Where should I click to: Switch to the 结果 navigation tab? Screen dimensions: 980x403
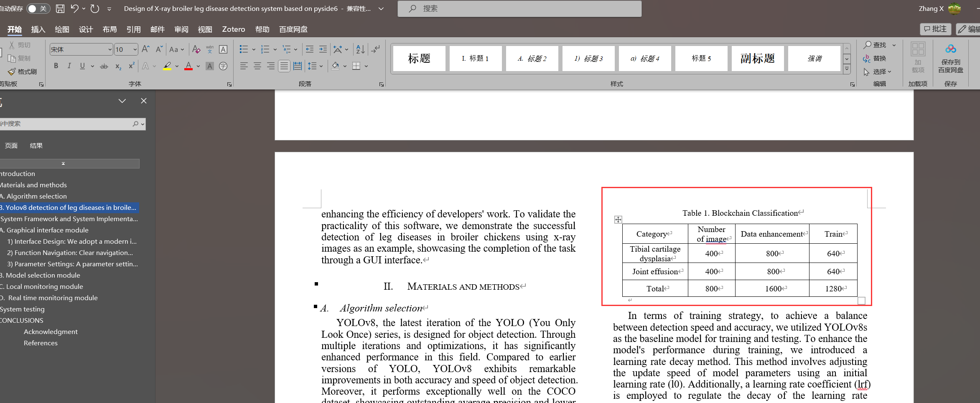point(36,145)
